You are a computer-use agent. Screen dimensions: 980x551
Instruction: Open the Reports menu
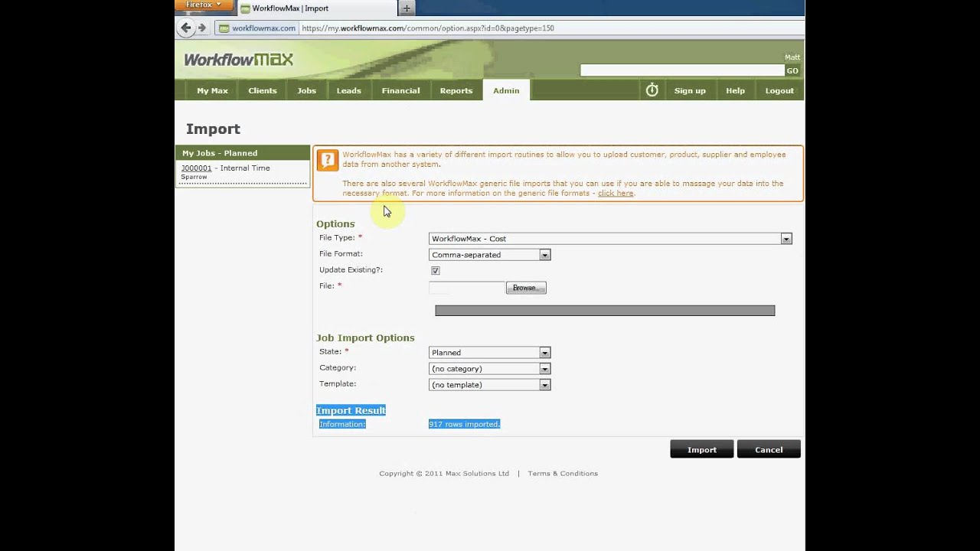(456, 90)
